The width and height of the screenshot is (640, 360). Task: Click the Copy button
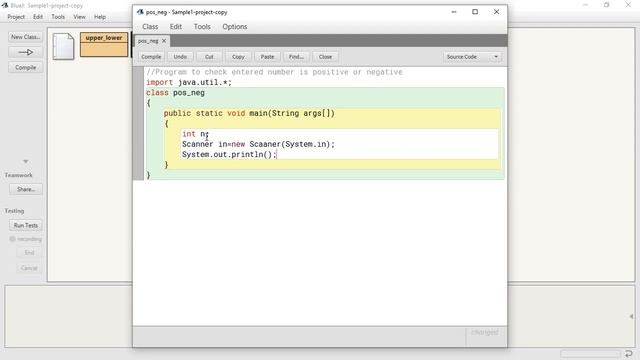pyautogui.click(x=238, y=57)
